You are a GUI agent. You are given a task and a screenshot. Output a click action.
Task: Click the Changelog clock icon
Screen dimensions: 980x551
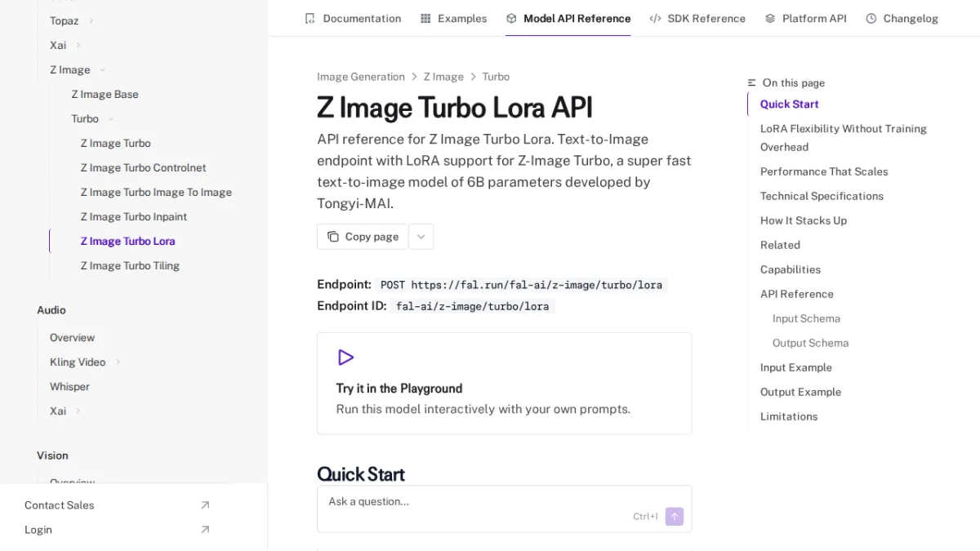[871, 18]
